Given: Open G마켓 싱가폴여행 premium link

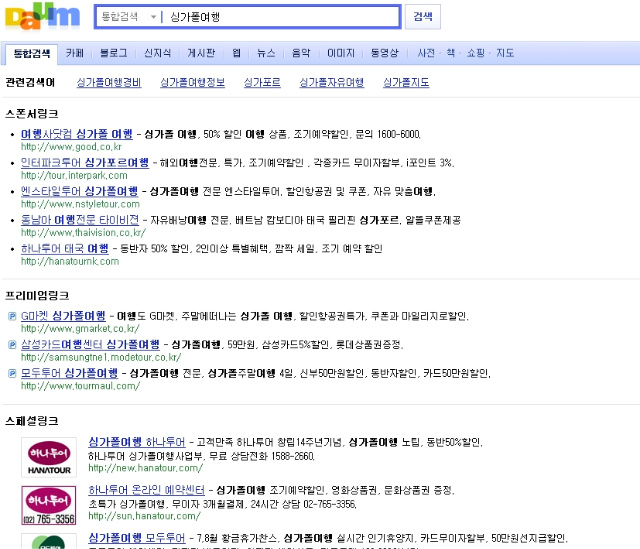Looking at the screenshot, I should click(x=63, y=316).
